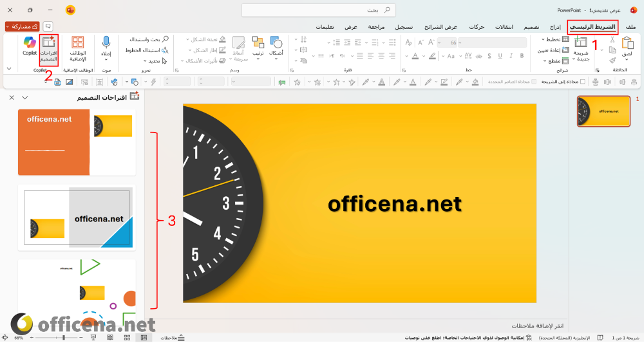Viewport: 644px width, 350px height.
Task: Click the font color (A) swatch
Action: 415,56
